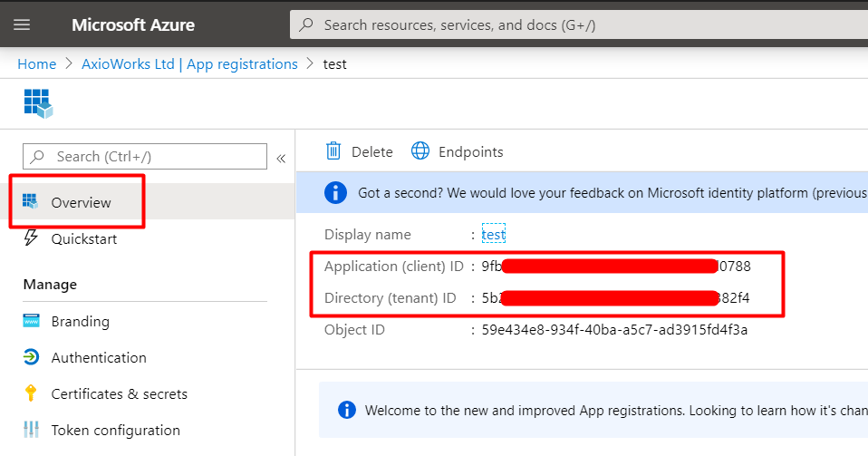The width and height of the screenshot is (868, 456).
Task: Focus the sidebar Search (Ctrl+/) field
Action: tap(144, 156)
